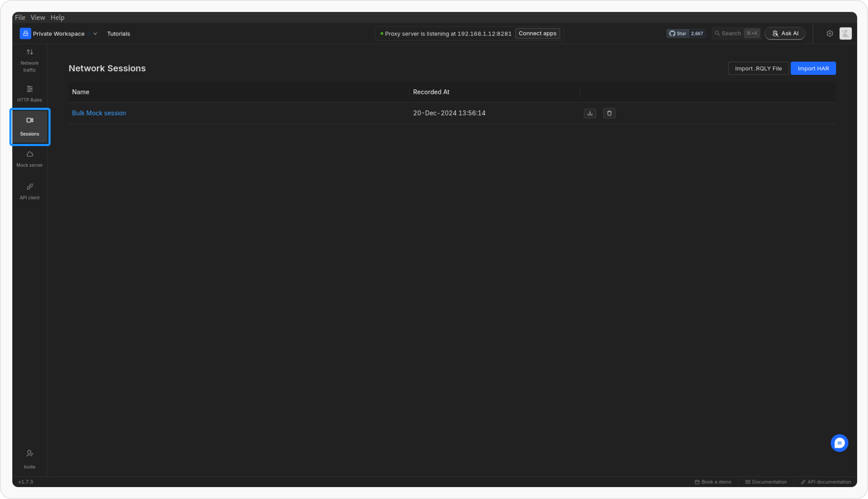Open settings gear icon

830,34
